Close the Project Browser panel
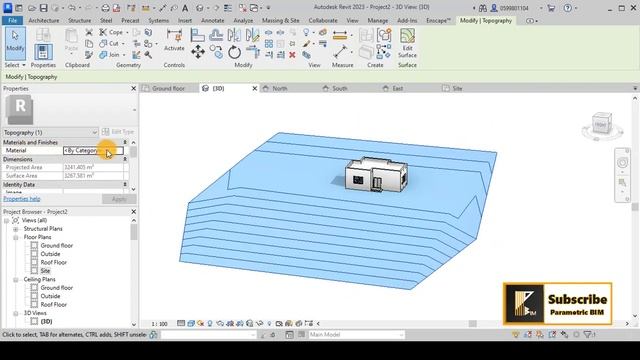640x360 pixels. (133, 212)
